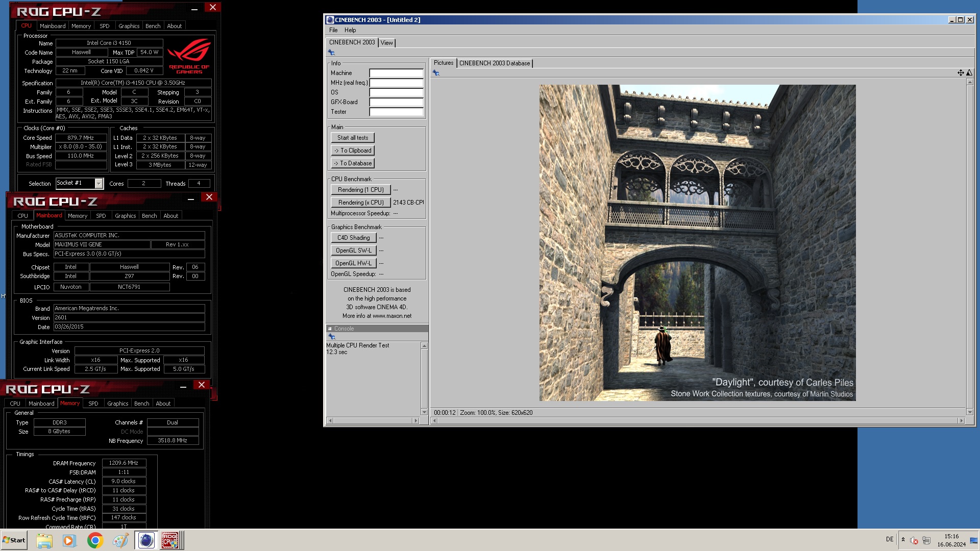Run the OpenGL HW-L test

point(354,263)
